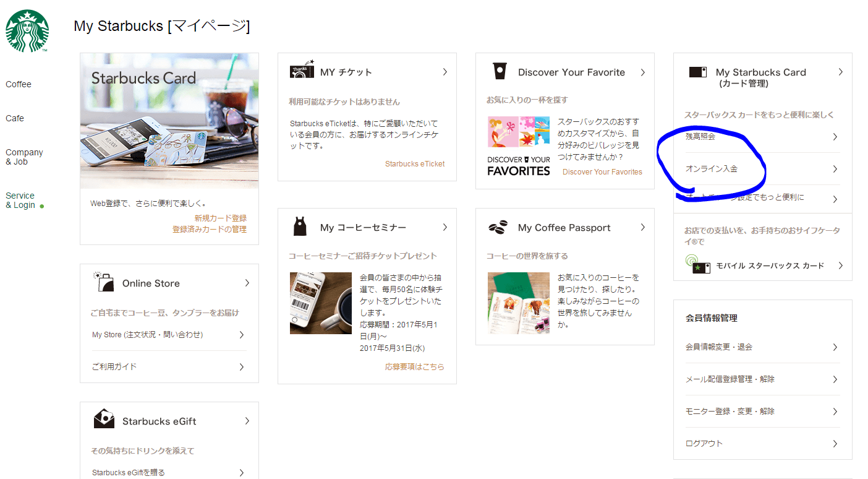The height and width of the screenshot is (479, 868).
Task: Click the Discover Your Favorites artwork image
Action: point(518,147)
